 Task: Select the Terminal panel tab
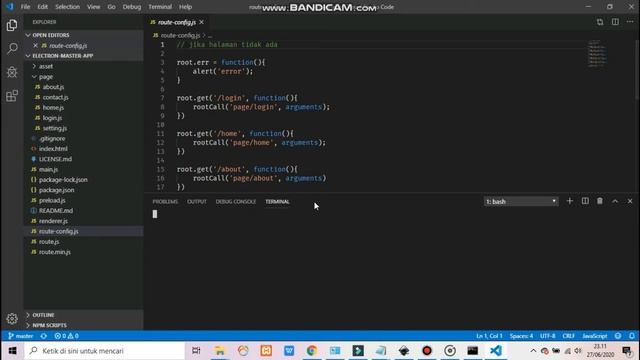tap(277, 202)
